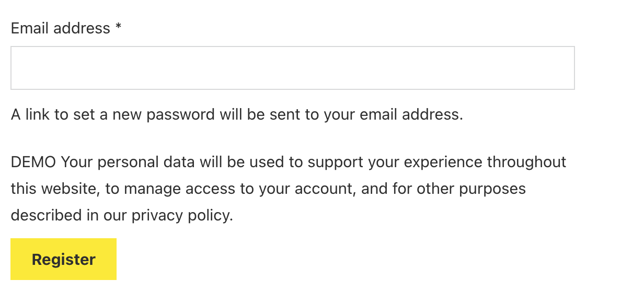Click the words "this website"
This screenshot has height=303, width=644.
pyautogui.click(x=54, y=189)
